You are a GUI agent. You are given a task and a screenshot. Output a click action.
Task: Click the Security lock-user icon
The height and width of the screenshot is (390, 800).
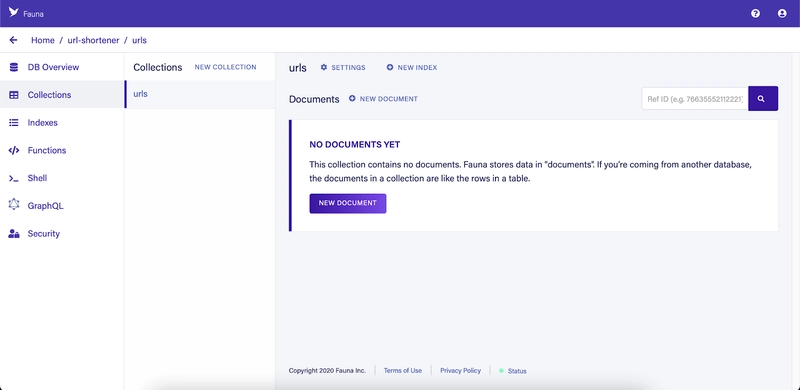14,234
